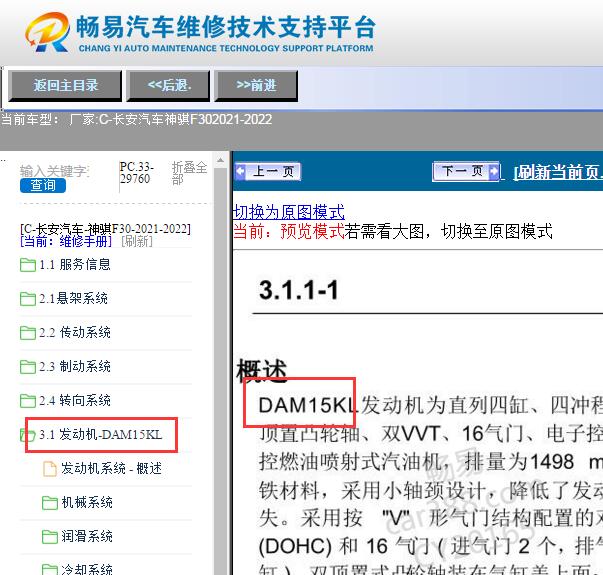603x575 pixels.
Task: Expand 2.2 传动系统 tree item
Action: point(75,332)
